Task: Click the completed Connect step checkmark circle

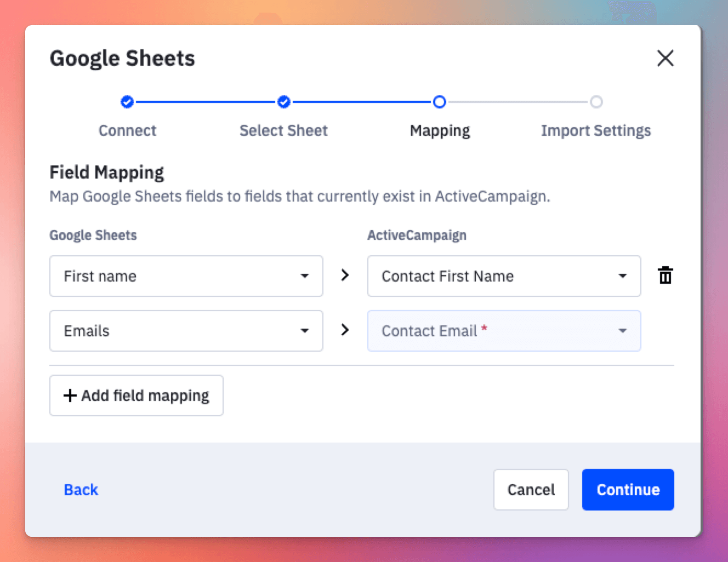Action: (x=127, y=102)
